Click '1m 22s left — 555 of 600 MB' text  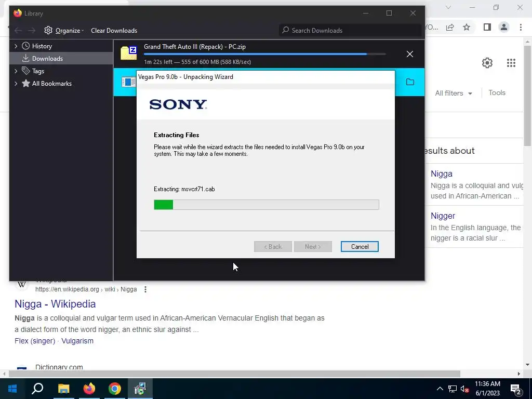[x=197, y=62]
